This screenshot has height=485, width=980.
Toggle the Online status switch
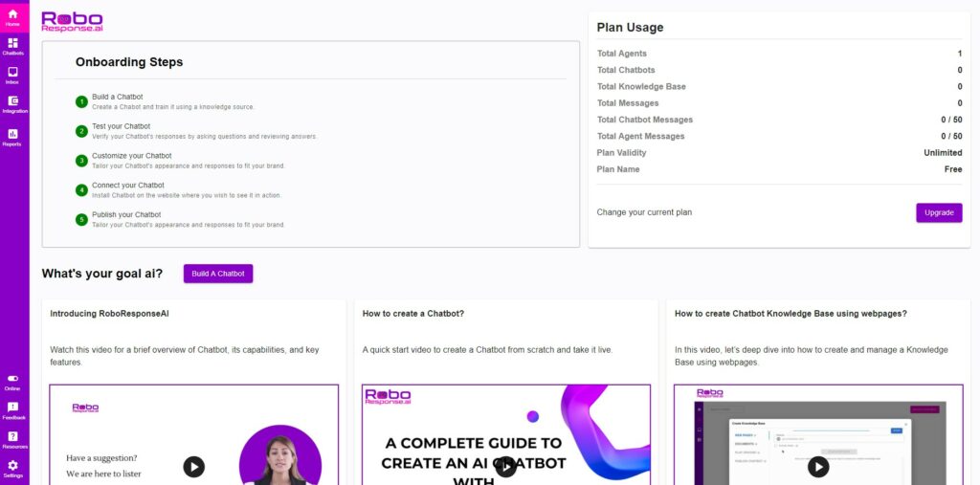tap(12, 379)
